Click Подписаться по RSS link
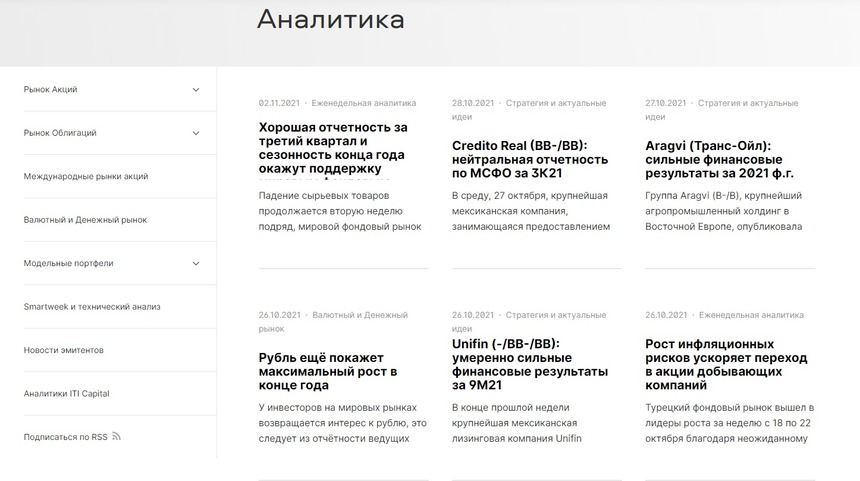This screenshot has width=860, height=481. click(x=65, y=437)
